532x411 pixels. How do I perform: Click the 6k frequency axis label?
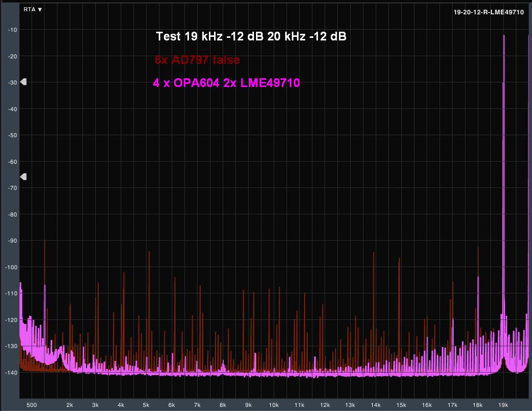coord(172,405)
